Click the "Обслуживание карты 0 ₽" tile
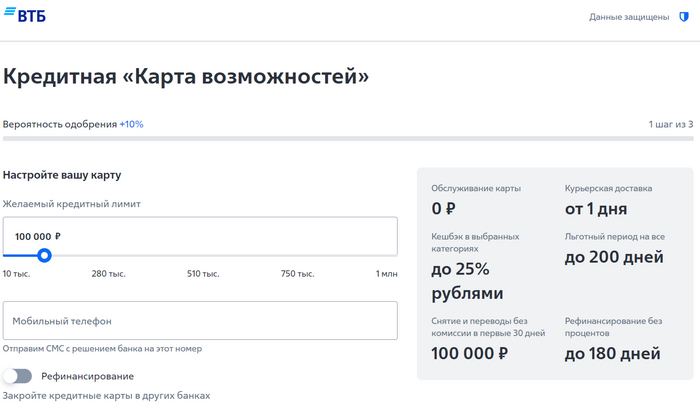The width and height of the screenshot is (700, 405). pyautogui.click(x=489, y=199)
